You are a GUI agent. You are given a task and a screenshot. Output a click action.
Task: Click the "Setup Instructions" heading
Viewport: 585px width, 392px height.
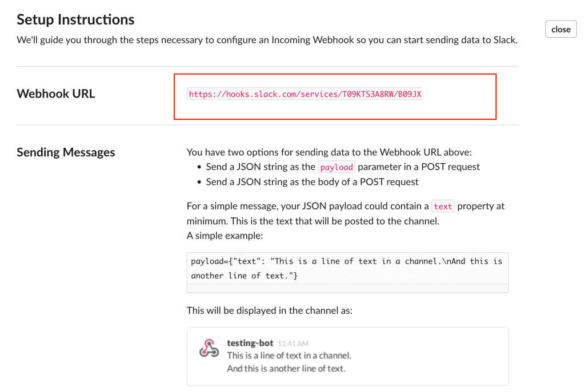75,19
